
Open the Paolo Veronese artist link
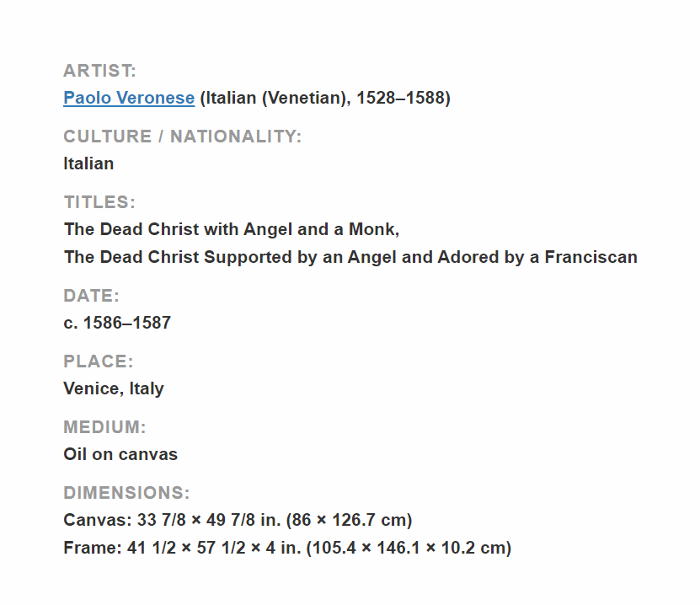[129, 98]
